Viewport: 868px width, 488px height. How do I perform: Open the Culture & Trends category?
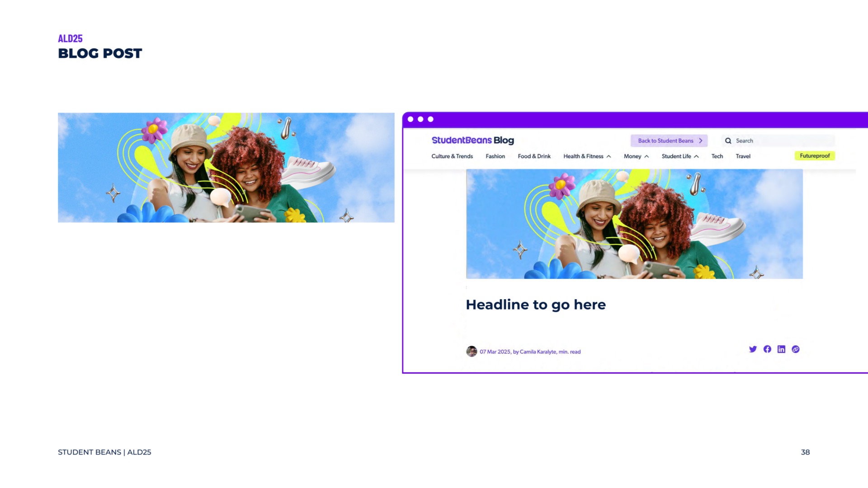452,156
